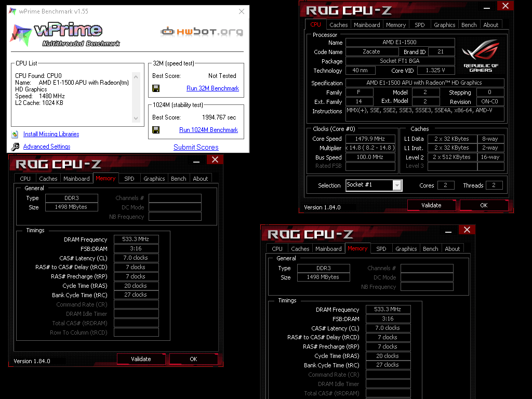Open SPD tab in top-right CPU-Z
This screenshot has height=399, width=532.
tap(420, 25)
